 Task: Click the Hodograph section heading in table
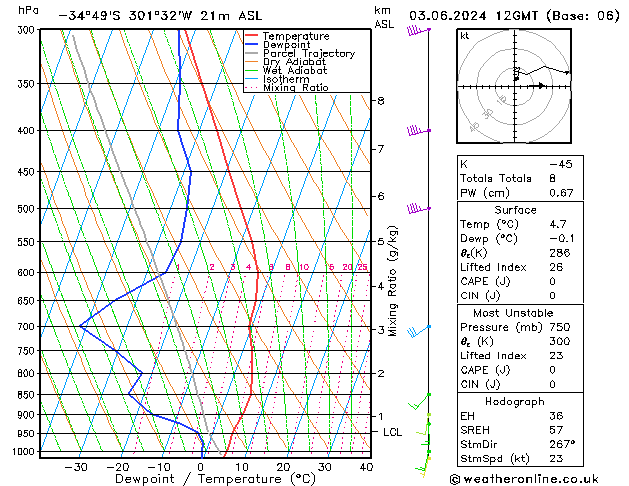click(515, 402)
